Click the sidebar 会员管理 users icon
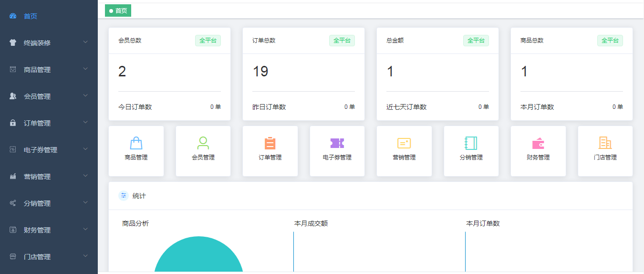The image size is (644, 274). click(x=13, y=96)
